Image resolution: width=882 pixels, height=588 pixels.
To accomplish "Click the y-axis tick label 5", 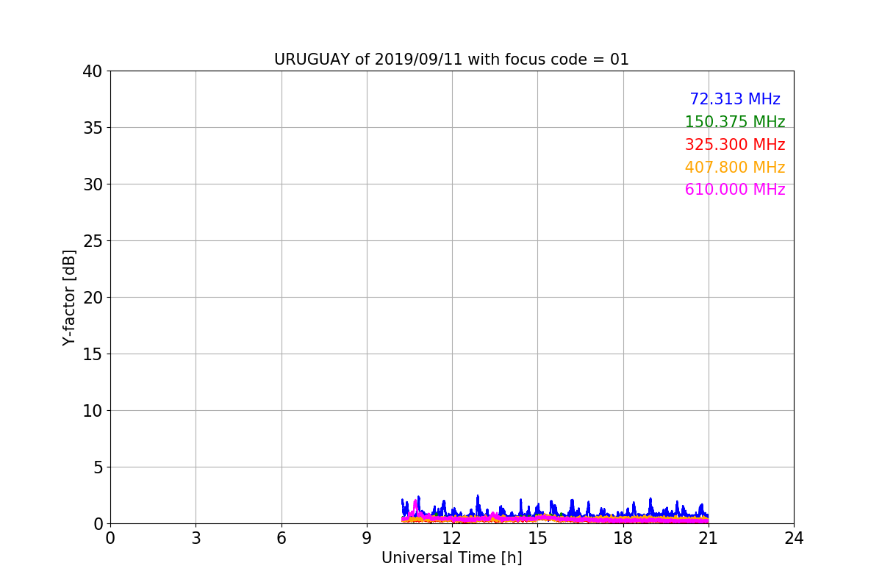I will point(98,467).
